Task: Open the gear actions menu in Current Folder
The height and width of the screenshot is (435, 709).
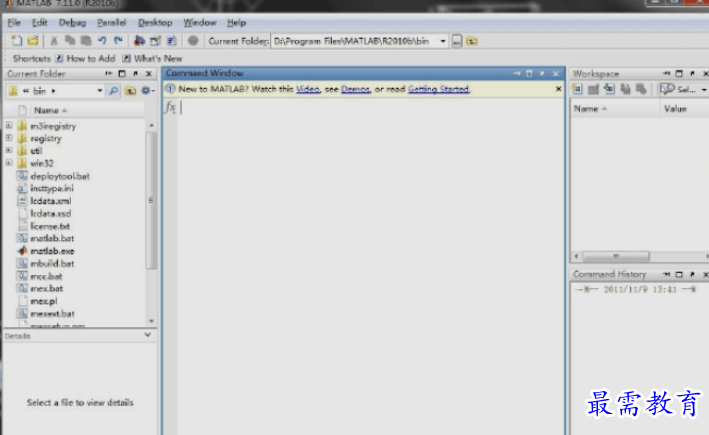Action: pos(147,91)
